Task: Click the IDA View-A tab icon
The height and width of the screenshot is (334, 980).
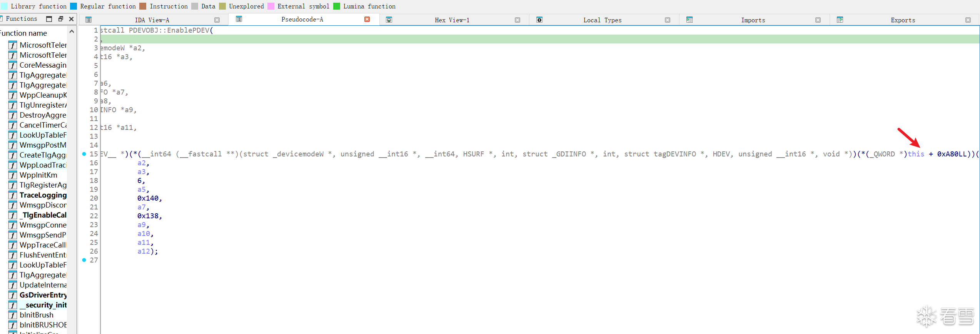Action: click(x=88, y=20)
